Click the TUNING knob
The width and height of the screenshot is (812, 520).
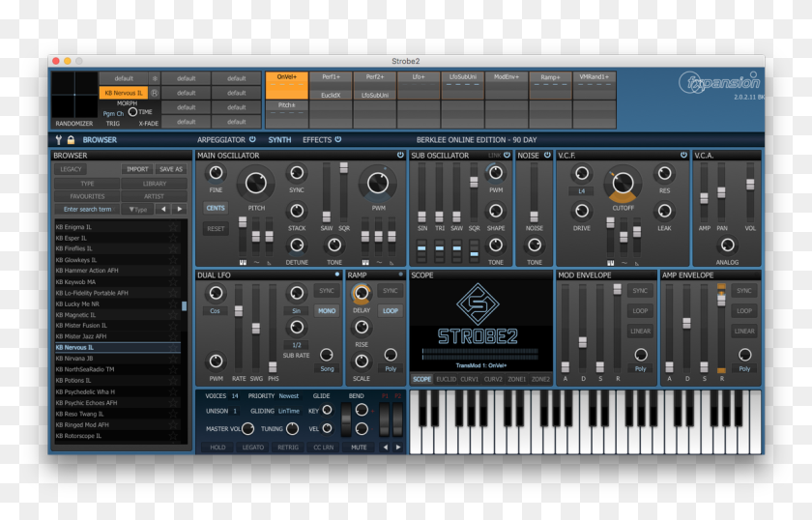point(292,428)
